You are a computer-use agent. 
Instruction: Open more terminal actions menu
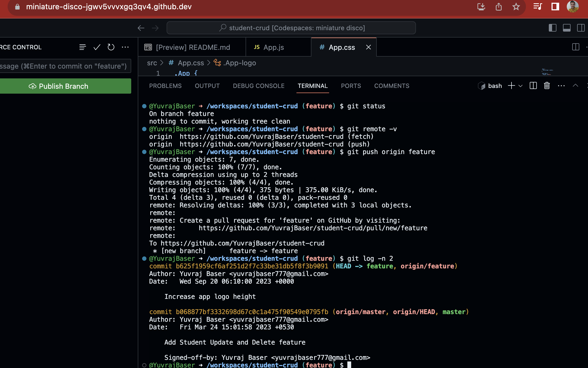pos(561,85)
